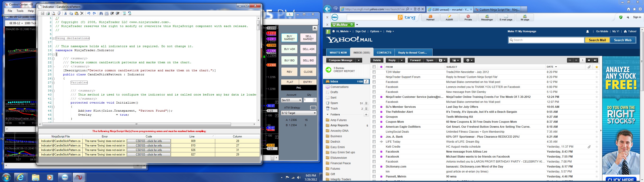Click the Paste clipboard icon in editor

[77, 14]
